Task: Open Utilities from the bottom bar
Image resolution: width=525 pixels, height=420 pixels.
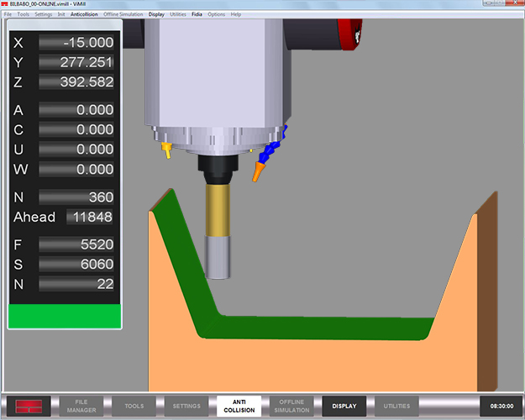Action: point(396,407)
